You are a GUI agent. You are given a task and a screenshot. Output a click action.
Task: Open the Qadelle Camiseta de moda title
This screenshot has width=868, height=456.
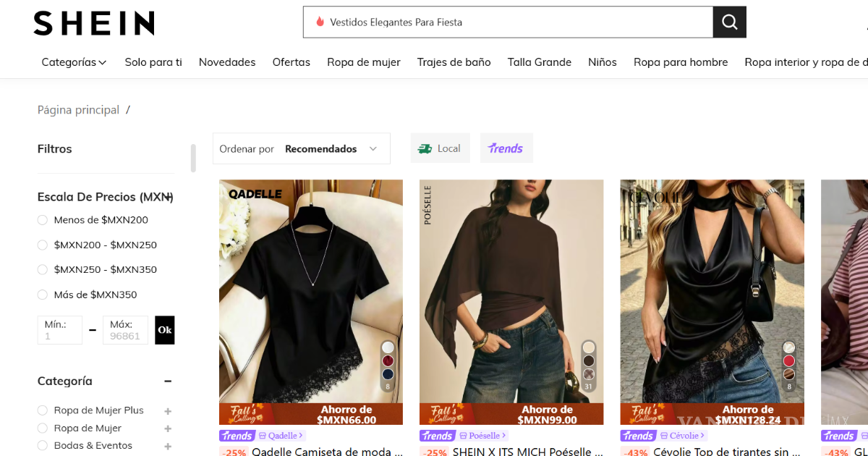click(327, 452)
